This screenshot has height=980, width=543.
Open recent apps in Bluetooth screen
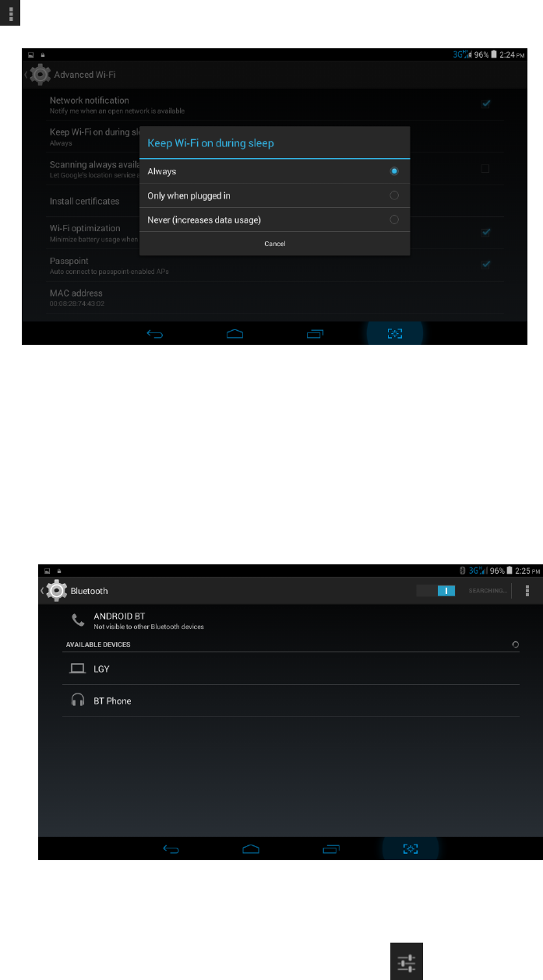(331, 849)
